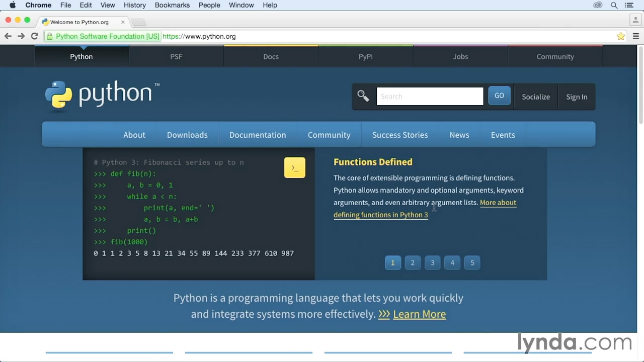Click Chrome user profile icon
Viewport: 644px width, 362px height.
(x=635, y=21)
